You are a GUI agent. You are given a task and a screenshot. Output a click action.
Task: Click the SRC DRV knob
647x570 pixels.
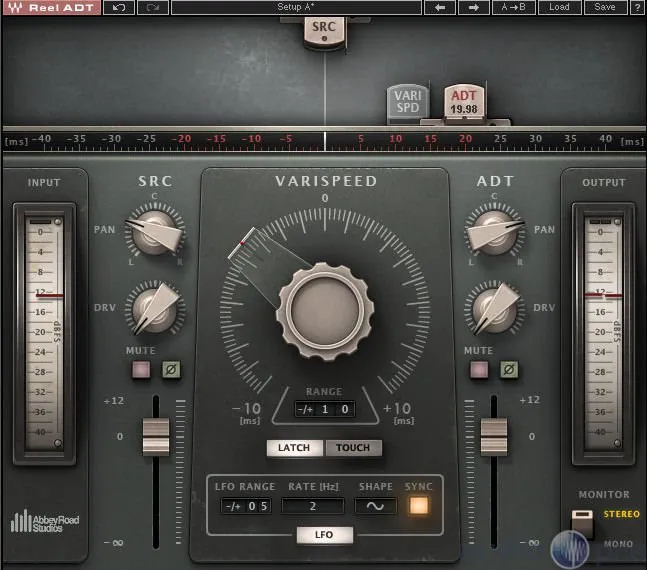(155, 309)
